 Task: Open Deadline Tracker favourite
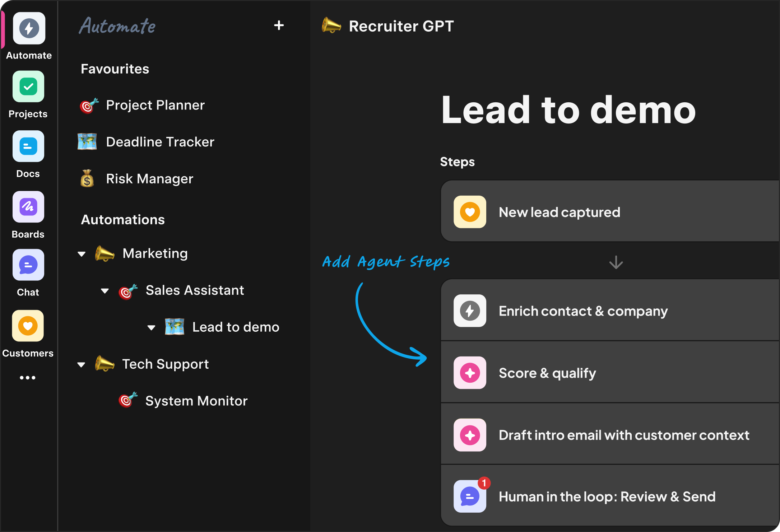(160, 142)
